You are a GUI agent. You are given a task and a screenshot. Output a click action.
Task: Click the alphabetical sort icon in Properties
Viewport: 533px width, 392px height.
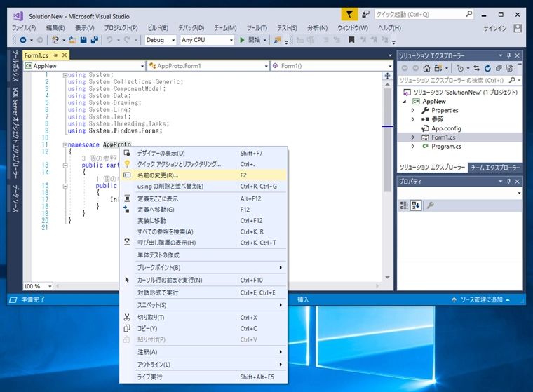pyautogui.click(x=415, y=205)
